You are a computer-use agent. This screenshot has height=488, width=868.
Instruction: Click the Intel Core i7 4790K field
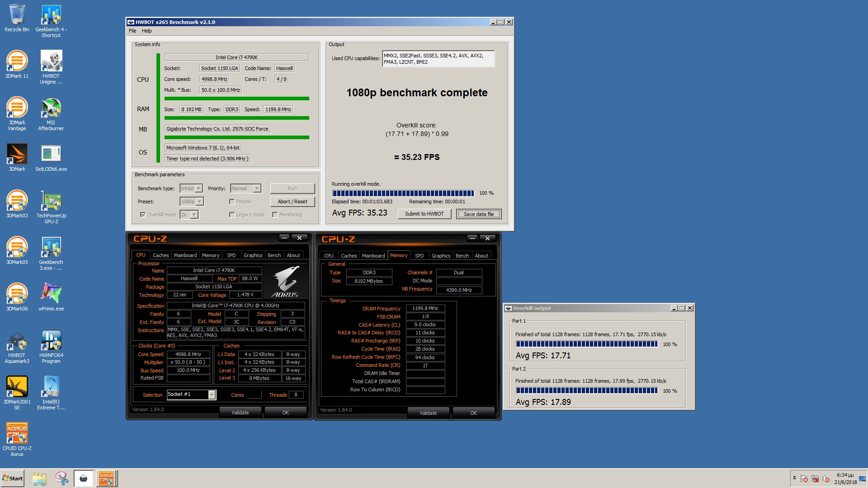pos(236,57)
